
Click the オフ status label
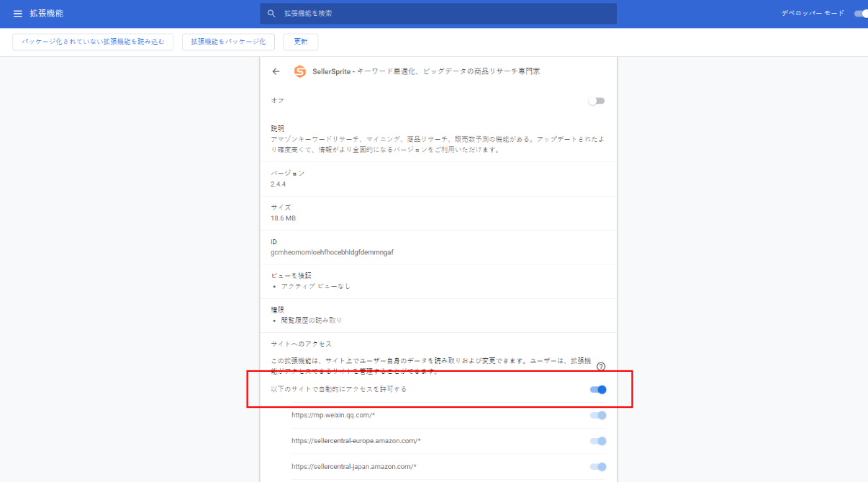pos(277,101)
